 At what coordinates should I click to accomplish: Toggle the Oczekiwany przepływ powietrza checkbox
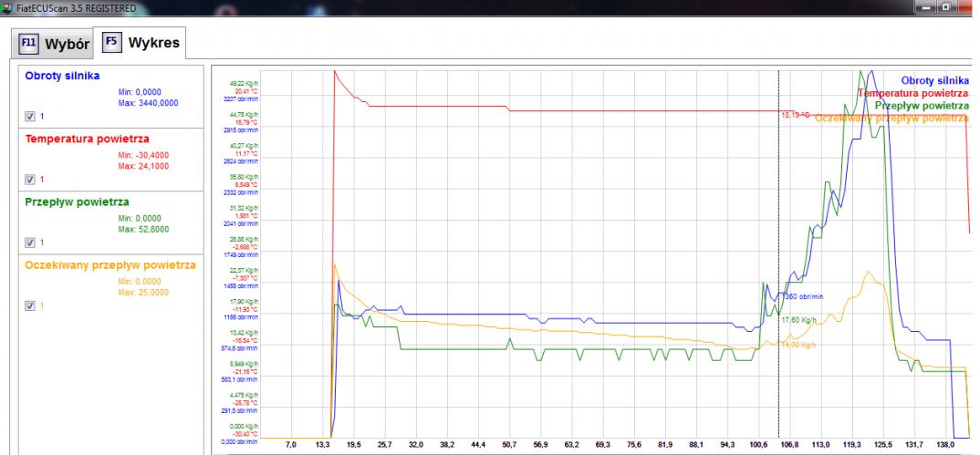(29, 305)
